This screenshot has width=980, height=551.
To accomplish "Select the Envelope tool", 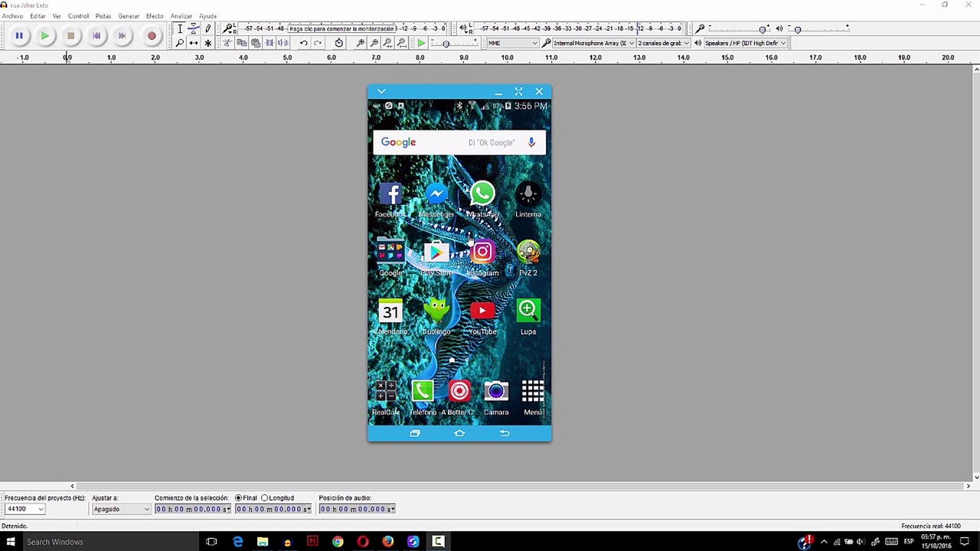I will click(194, 29).
